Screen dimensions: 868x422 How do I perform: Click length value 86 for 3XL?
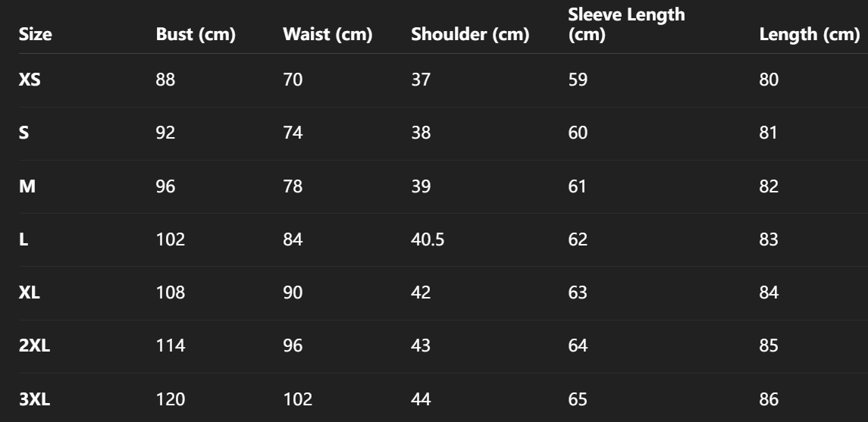[769, 398]
